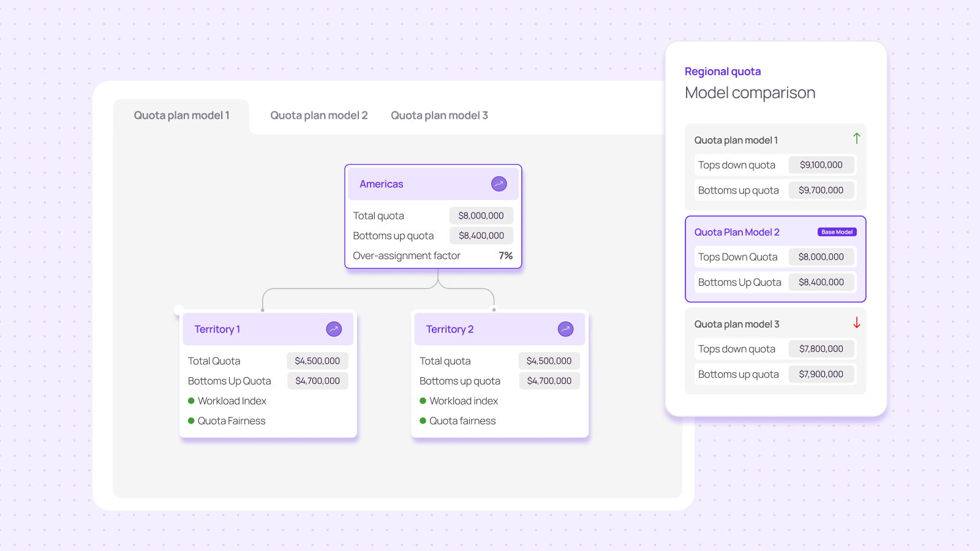Screen dimensions: 980x551
Task: Edit Americas Bottoms up quota $8,400,000 value
Action: pyautogui.click(x=481, y=236)
